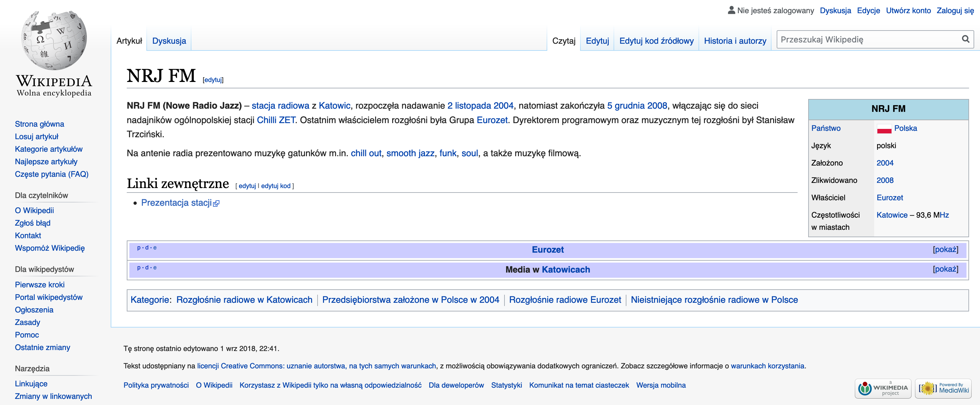980x405 pixels.
Task: Select the Czytaj tab
Action: [563, 40]
